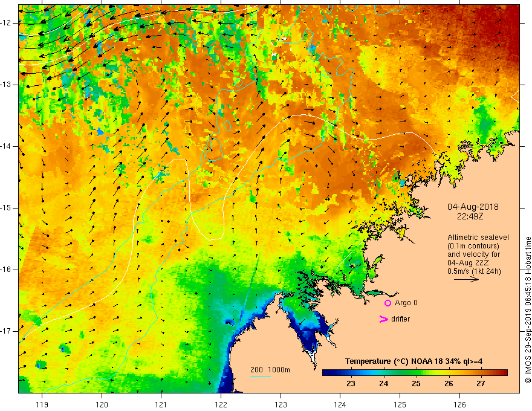Select the temperature color bar legend
The width and height of the screenshot is (532, 411).
click(x=415, y=372)
